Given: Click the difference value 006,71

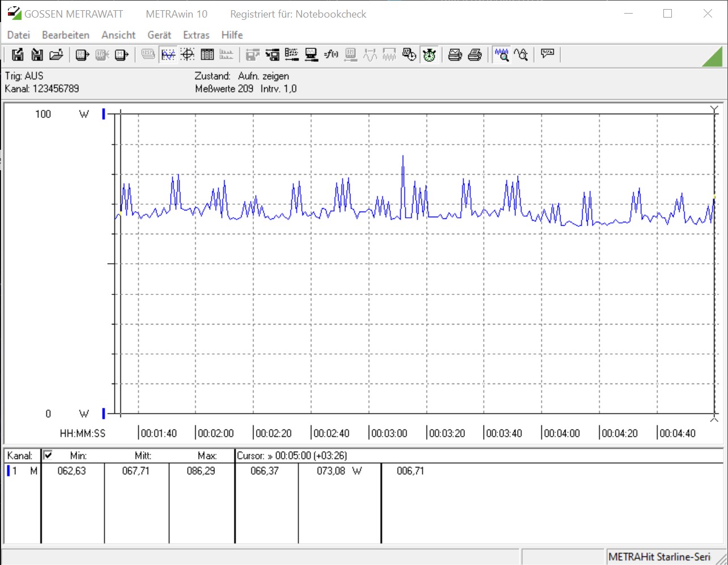Looking at the screenshot, I should 410,471.
